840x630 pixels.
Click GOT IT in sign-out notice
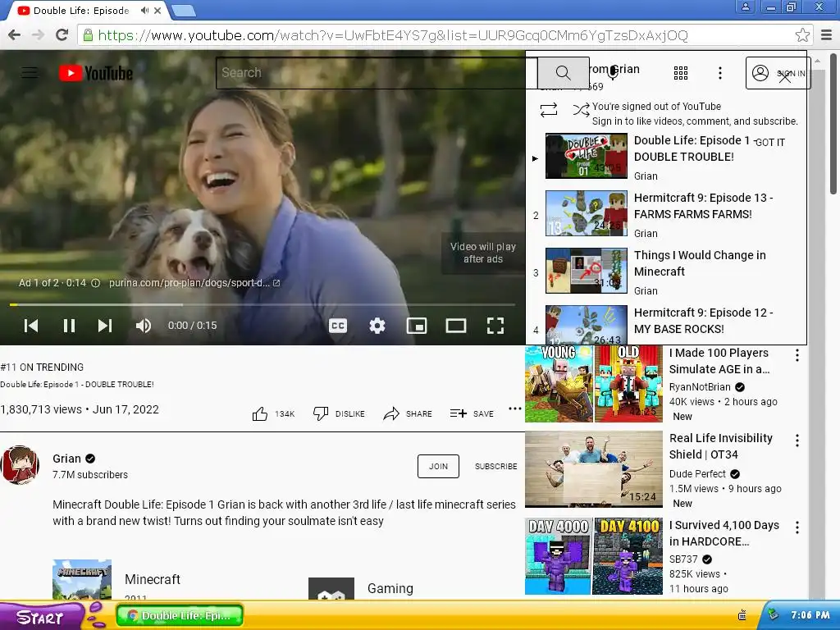click(769, 143)
